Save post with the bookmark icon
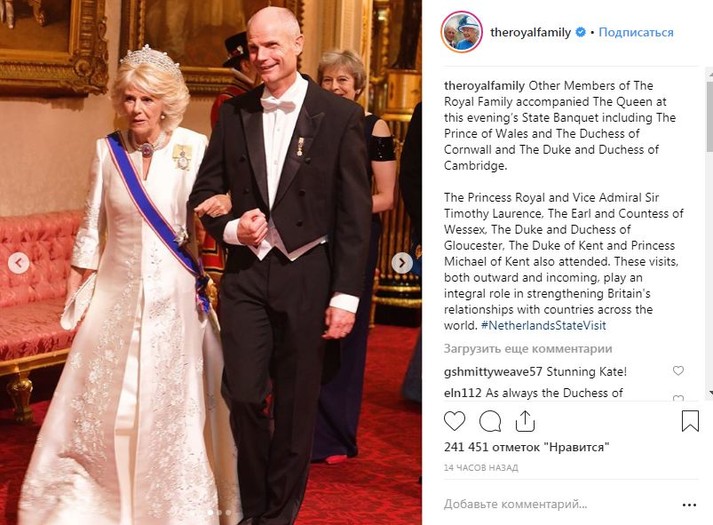The height and width of the screenshot is (525, 713). point(690,421)
